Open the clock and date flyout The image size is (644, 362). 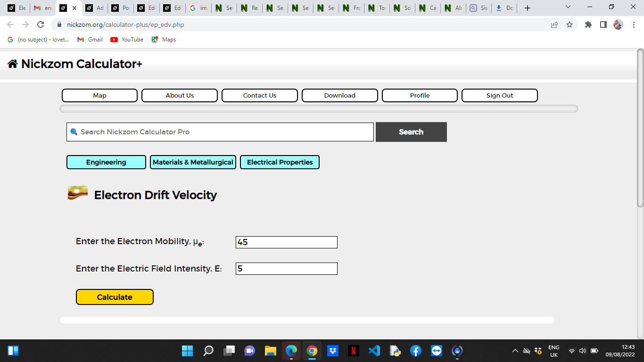(x=620, y=351)
